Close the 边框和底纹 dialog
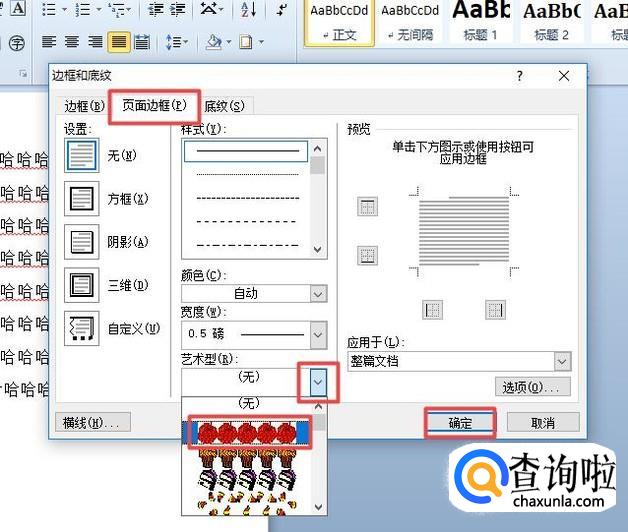Viewport: 628px width, 532px height. 564,76
